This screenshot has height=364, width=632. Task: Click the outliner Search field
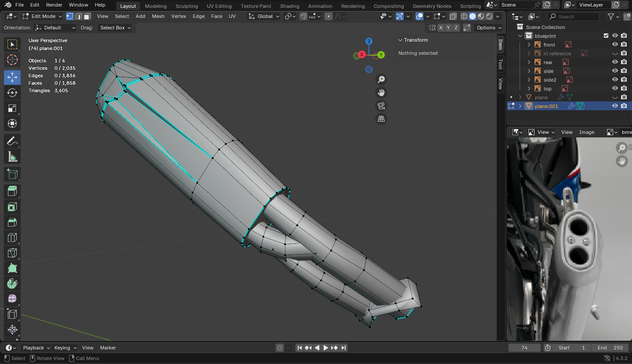click(573, 17)
